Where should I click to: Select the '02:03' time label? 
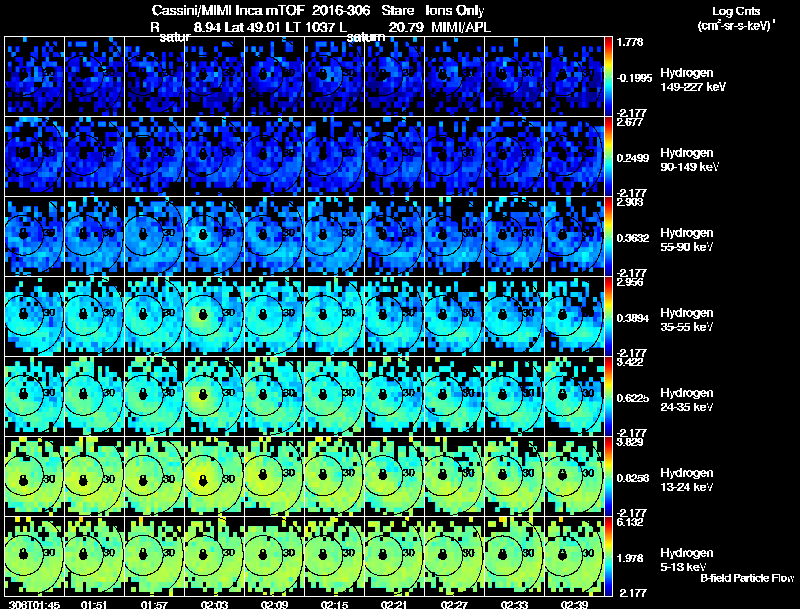pos(215,605)
